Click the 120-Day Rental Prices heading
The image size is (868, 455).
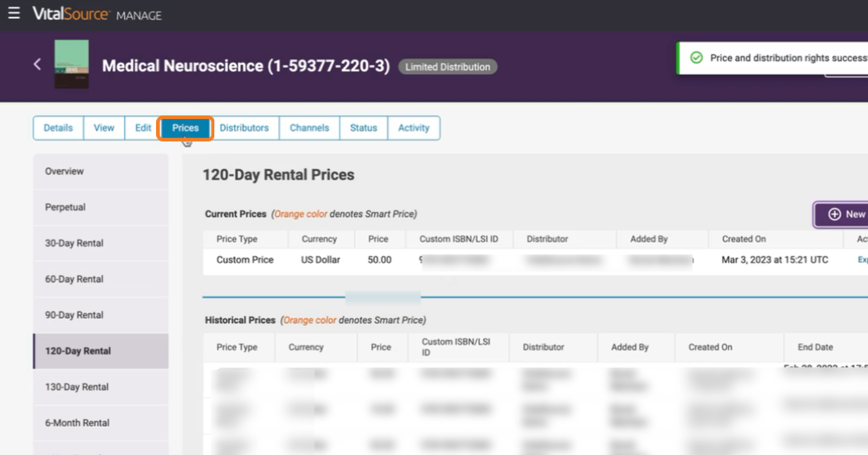(279, 175)
